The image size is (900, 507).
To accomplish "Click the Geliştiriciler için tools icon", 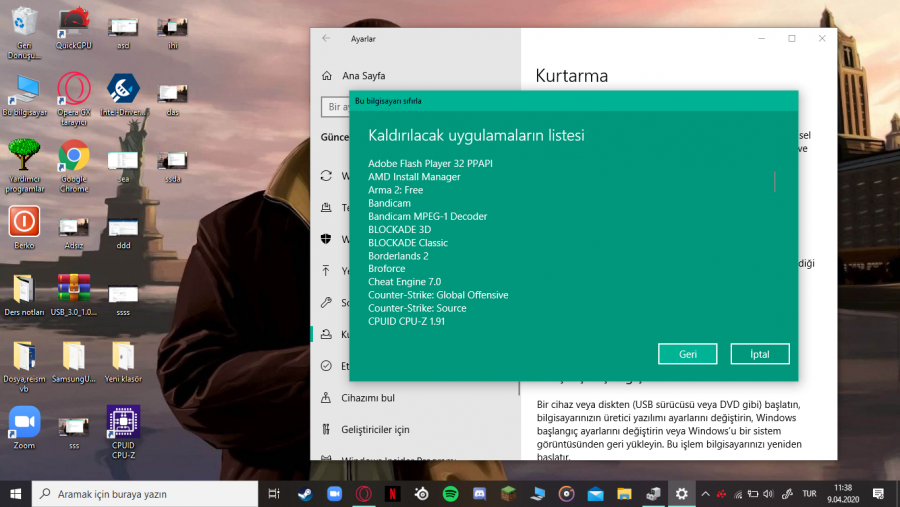I will tap(326, 429).
